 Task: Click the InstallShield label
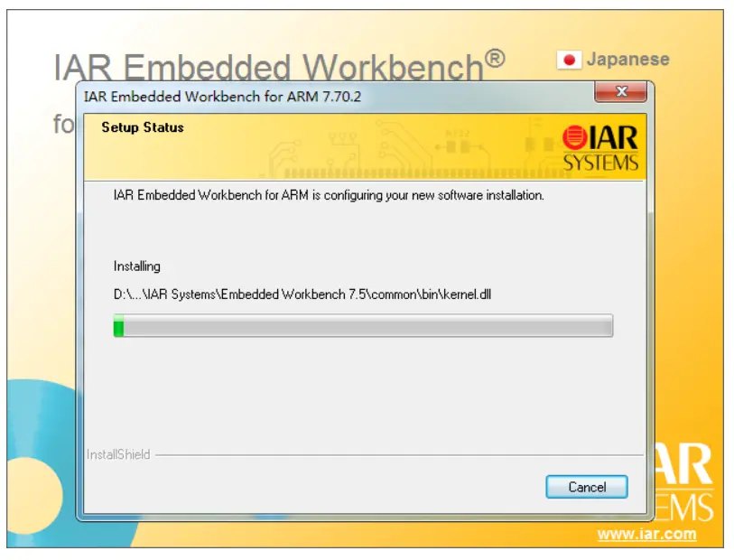(118, 454)
